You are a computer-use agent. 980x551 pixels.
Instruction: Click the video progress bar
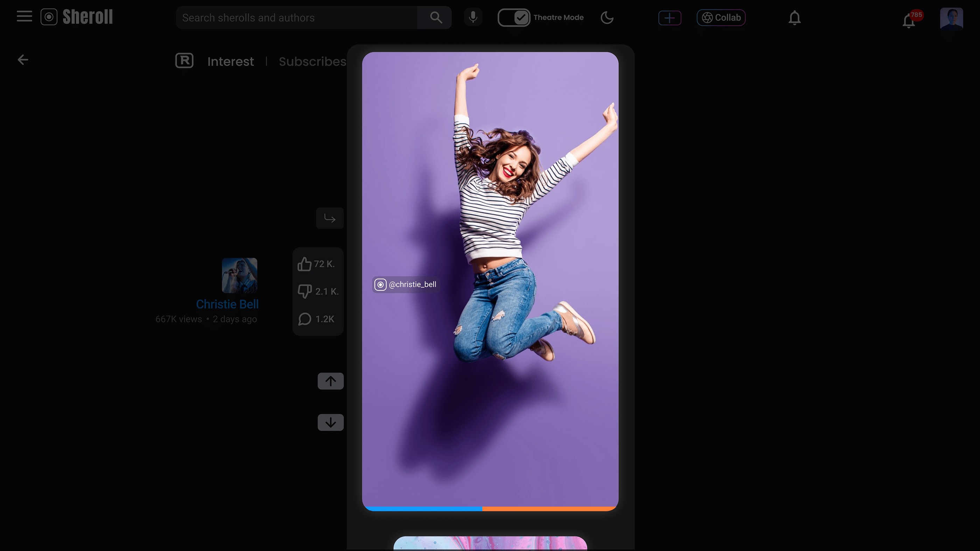tap(490, 508)
